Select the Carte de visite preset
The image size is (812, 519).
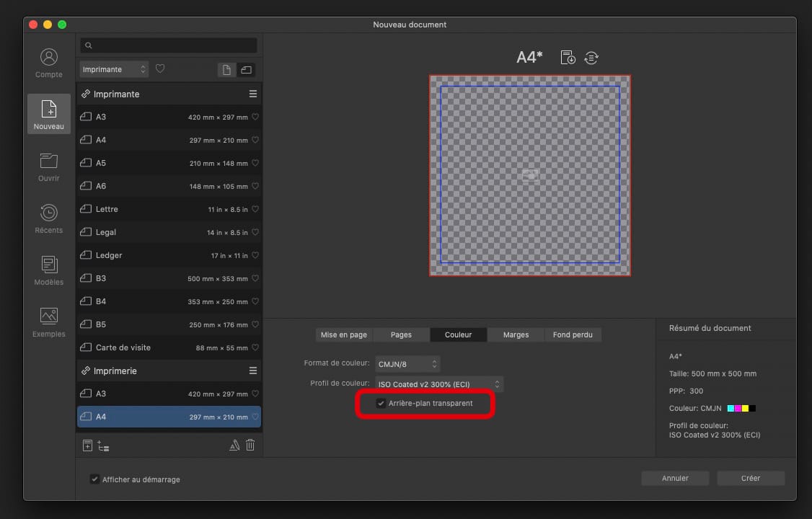[x=169, y=347]
